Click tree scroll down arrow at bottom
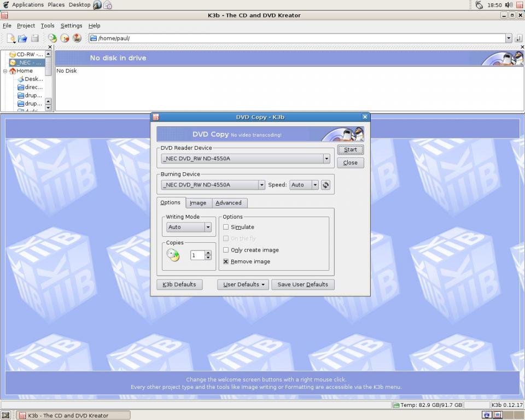 pos(48,108)
